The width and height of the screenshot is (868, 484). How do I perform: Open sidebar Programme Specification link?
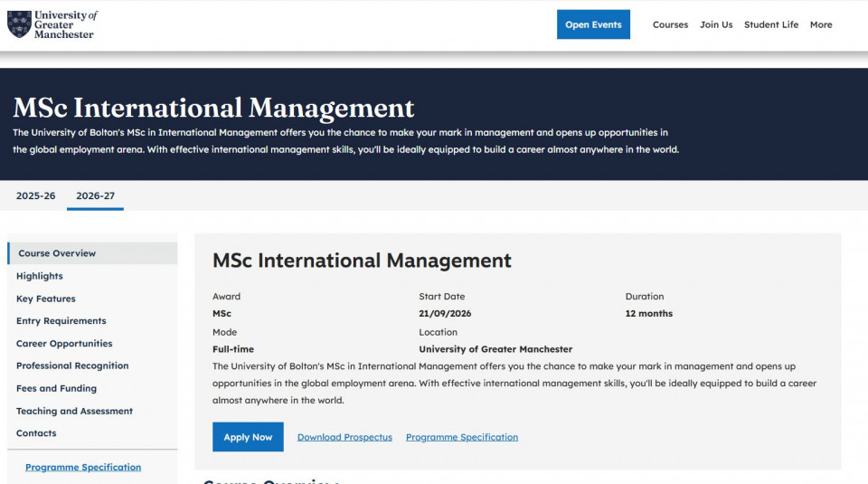(x=83, y=468)
